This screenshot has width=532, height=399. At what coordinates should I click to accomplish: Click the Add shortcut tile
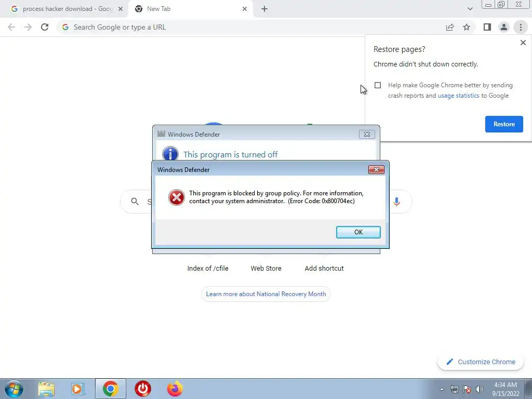click(x=324, y=269)
